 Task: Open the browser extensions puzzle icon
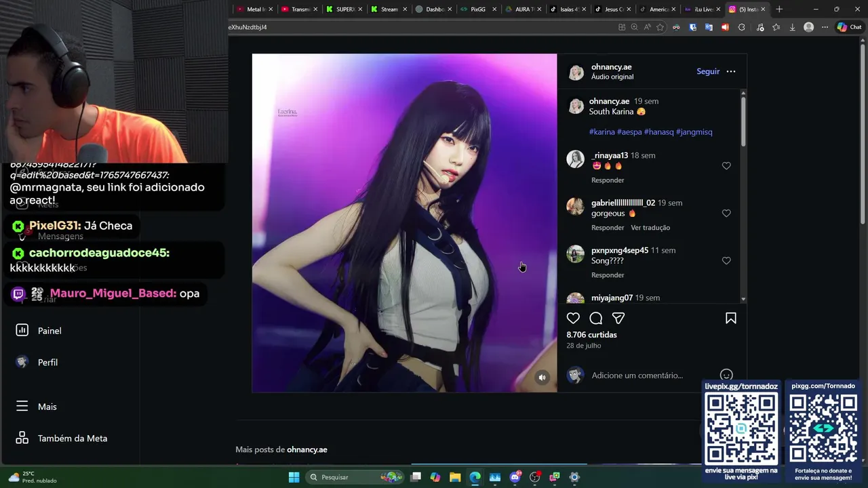(x=741, y=27)
